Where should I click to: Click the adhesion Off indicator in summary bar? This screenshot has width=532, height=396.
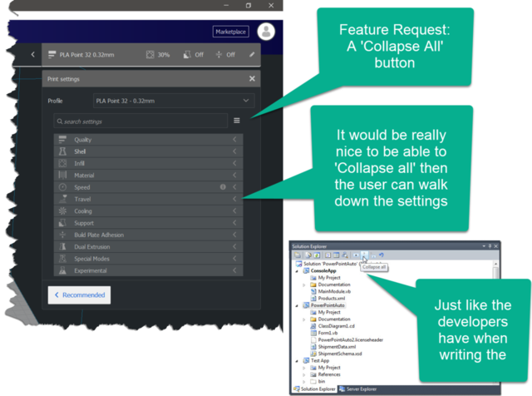(x=225, y=55)
